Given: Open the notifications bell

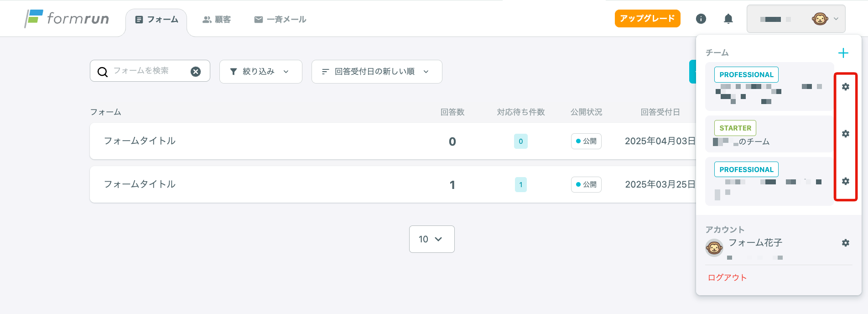Looking at the screenshot, I should click(728, 19).
